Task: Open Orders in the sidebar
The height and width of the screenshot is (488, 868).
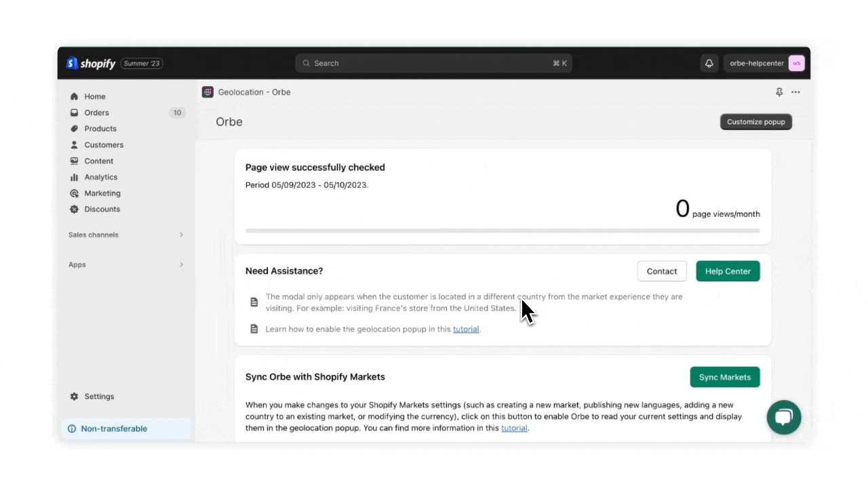Action: pyautogui.click(x=96, y=113)
